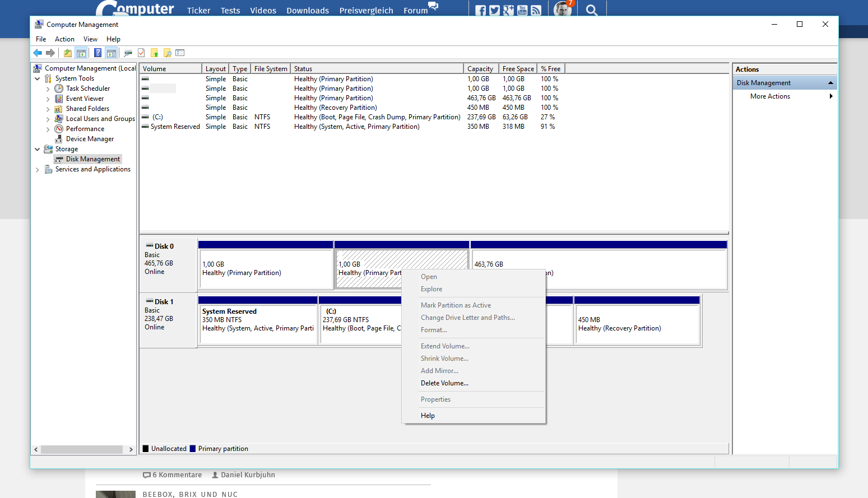The height and width of the screenshot is (498, 868).
Task: Open Downloads link in website navigation
Action: (308, 11)
